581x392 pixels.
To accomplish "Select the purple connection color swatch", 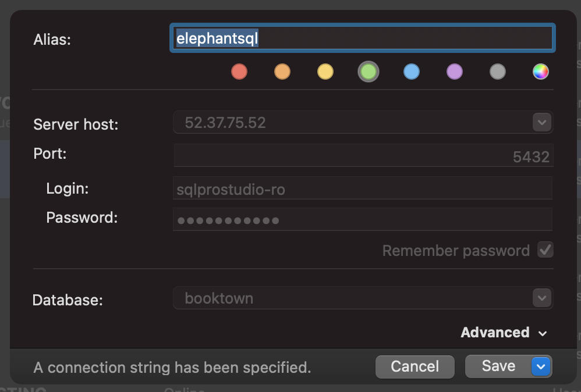I will [x=455, y=72].
